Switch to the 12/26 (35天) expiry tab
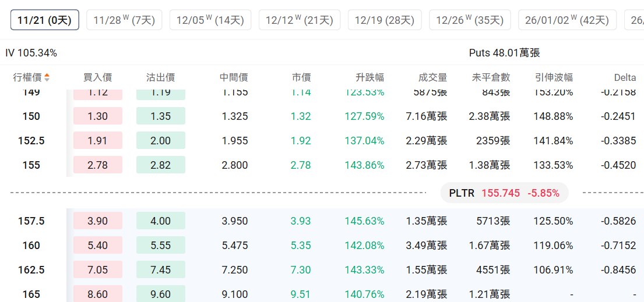This screenshot has height=302, width=644. pos(470,20)
